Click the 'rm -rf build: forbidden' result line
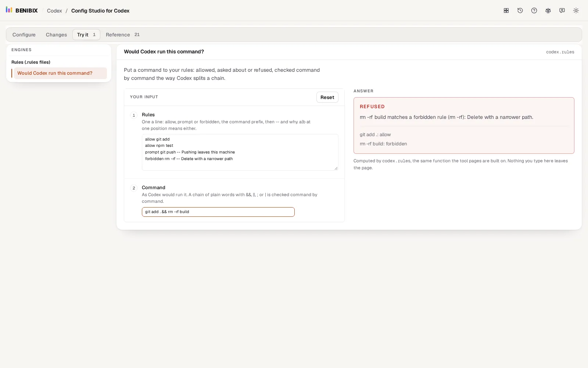588x368 pixels. tap(383, 144)
